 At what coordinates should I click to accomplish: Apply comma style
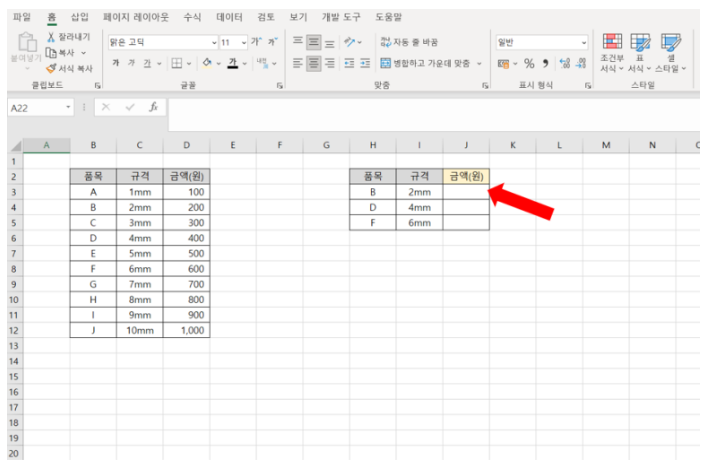point(546,63)
